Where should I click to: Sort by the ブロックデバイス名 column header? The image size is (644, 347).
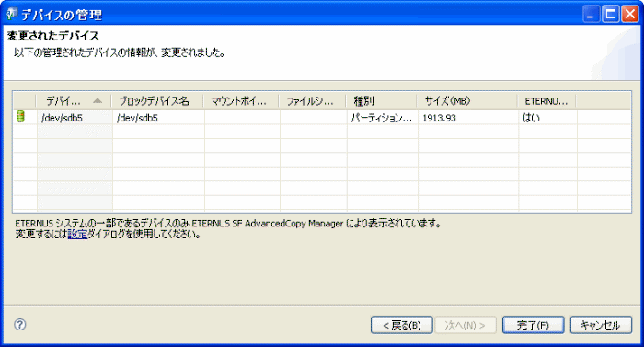tap(157, 100)
